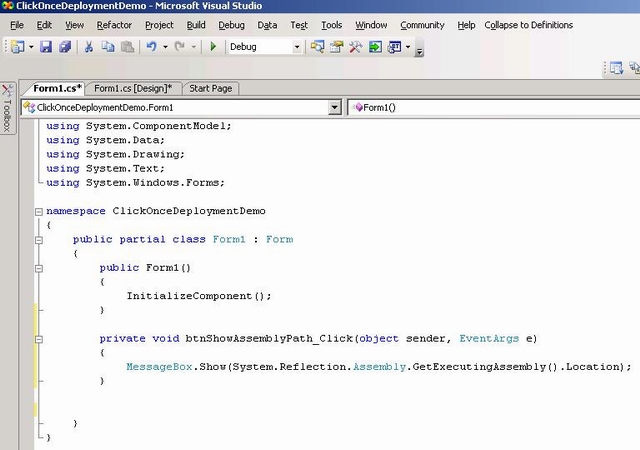This screenshot has height=450, width=640.
Task: Switch to the Form1.cs* code tab
Action: 57,89
